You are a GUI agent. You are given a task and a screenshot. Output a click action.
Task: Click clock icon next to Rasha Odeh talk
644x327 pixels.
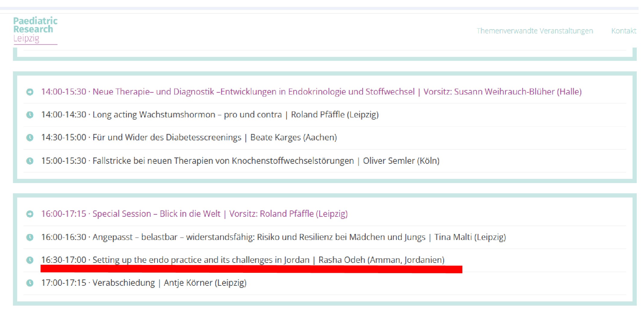tap(30, 260)
